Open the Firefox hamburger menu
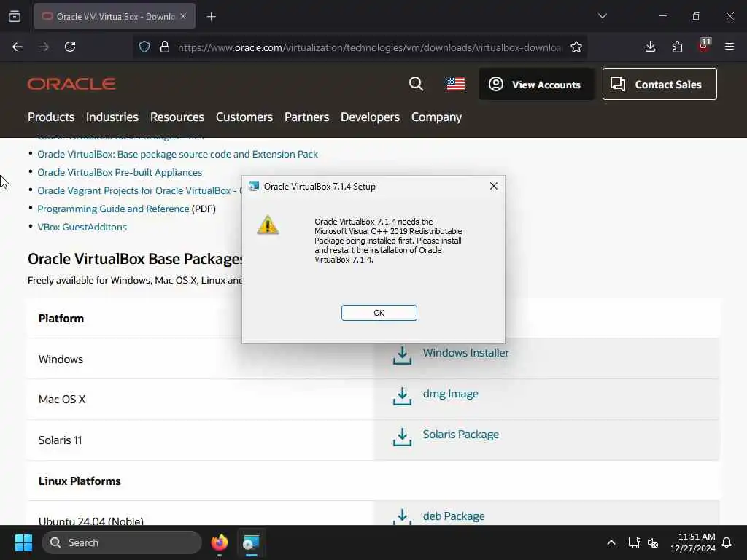This screenshot has width=747, height=560. pos(729,47)
